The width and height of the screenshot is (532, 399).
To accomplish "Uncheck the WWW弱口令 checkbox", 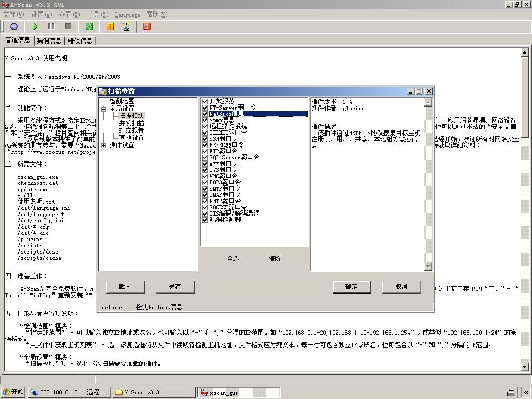I will [x=205, y=164].
